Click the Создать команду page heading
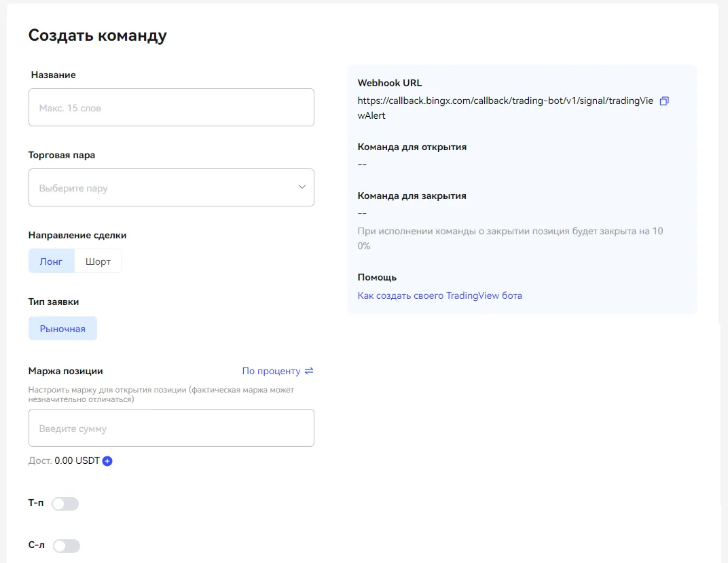 tap(97, 35)
